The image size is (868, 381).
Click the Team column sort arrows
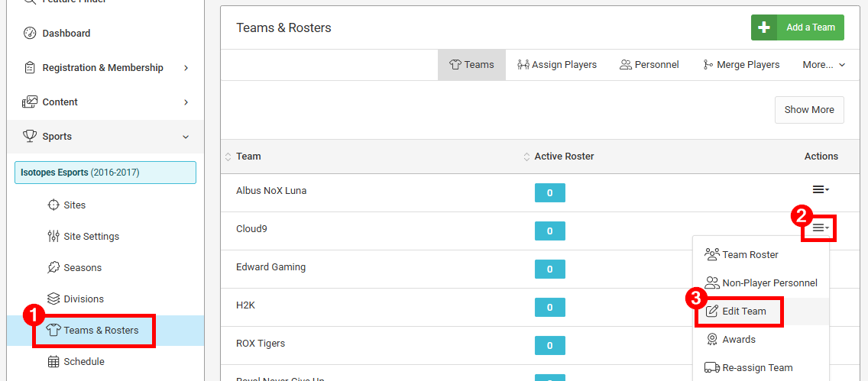click(x=228, y=157)
